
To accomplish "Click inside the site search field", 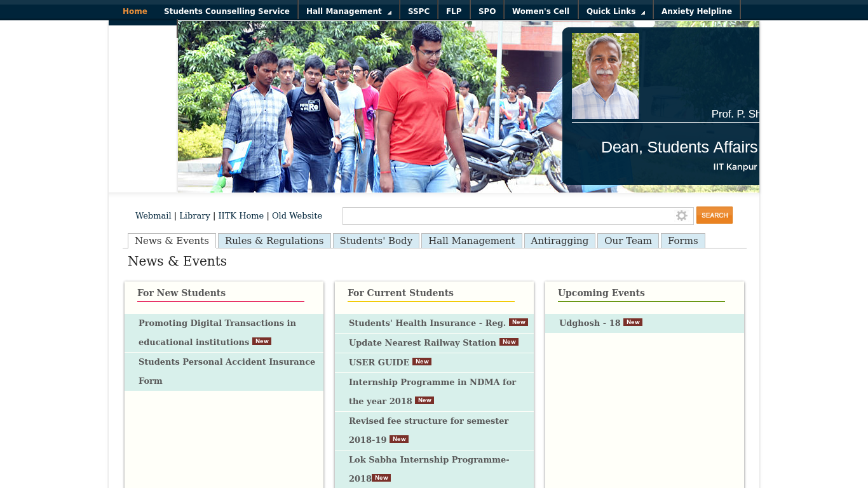I will [x=508, y=215].
